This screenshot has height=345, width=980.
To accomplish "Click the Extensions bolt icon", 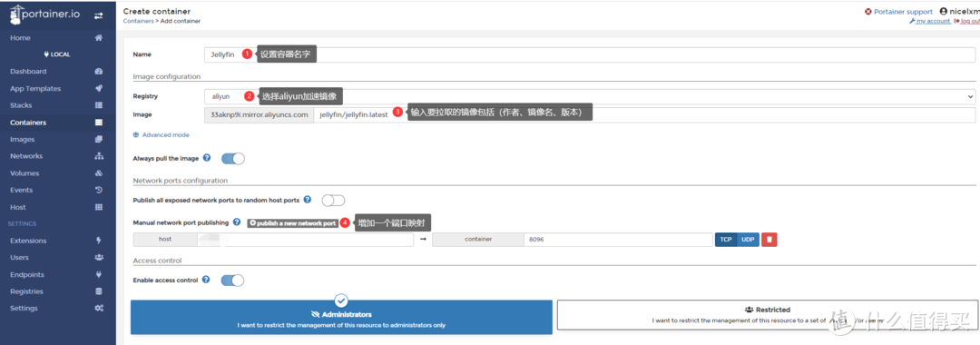I will (x=99, y=241).
